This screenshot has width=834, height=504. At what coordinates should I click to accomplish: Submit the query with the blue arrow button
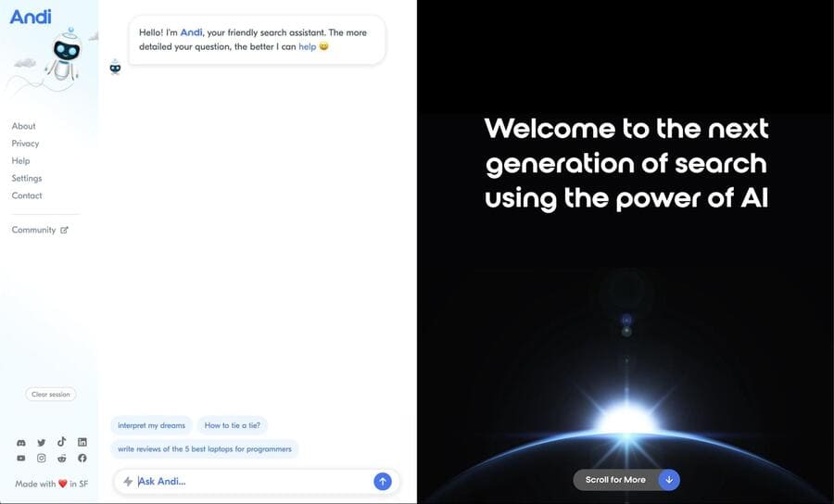(383, 481)
